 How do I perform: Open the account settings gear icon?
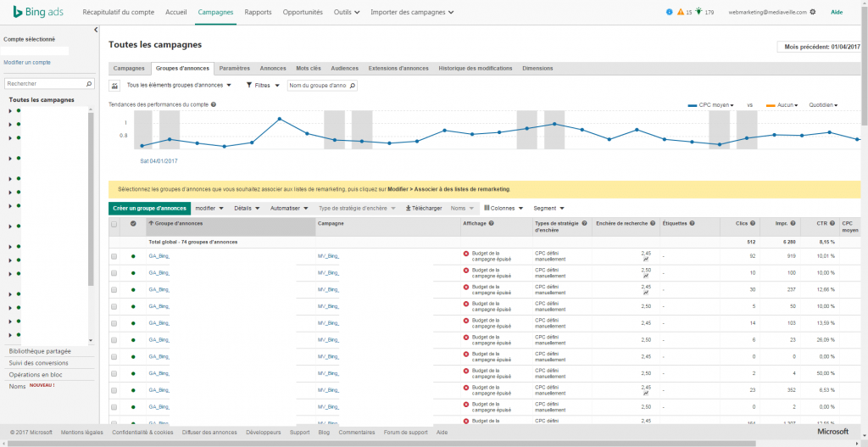(813, 12)
